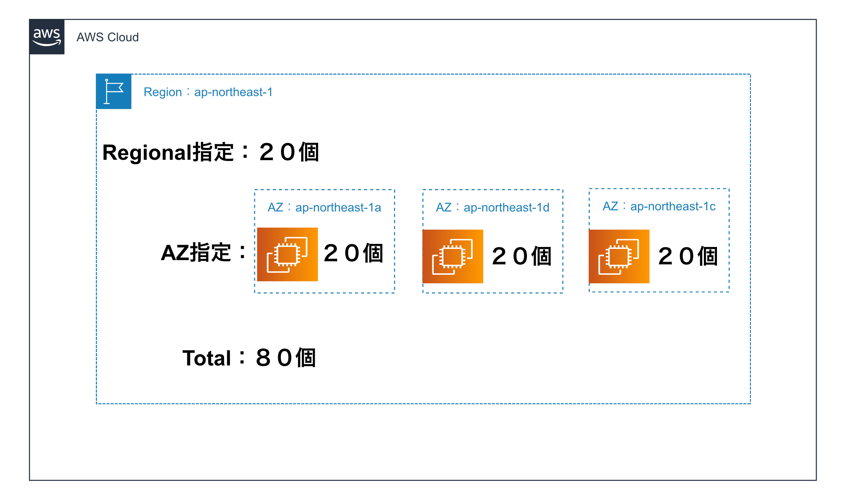Click ２０個 count in ap-northeast-1a box
Viewport: 856px width, 504px height.
tap(353, 254)
